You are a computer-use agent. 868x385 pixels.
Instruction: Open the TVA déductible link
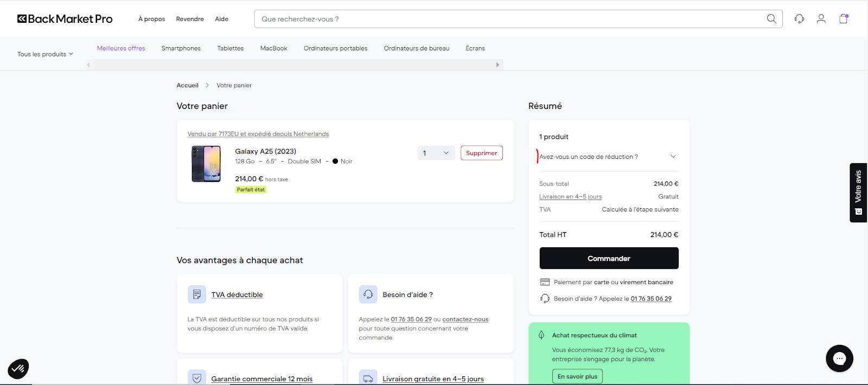(237, 295)
